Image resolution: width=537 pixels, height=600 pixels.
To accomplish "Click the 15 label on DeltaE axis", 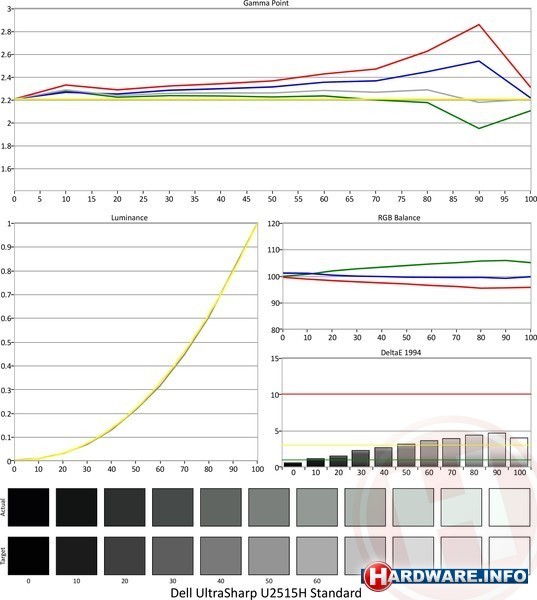I will coord(276,359).
